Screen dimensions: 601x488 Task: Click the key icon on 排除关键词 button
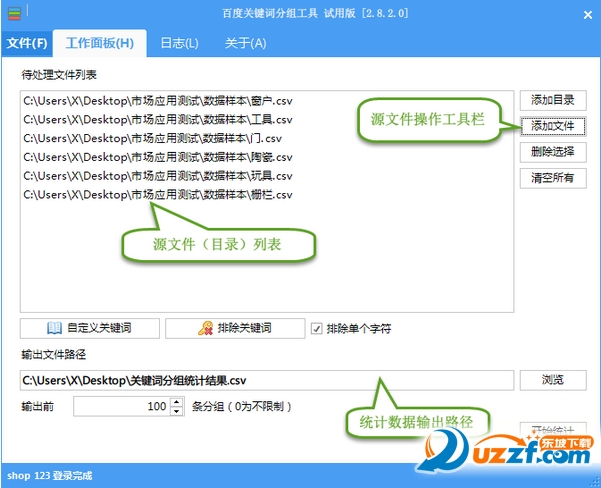(205, 328)
